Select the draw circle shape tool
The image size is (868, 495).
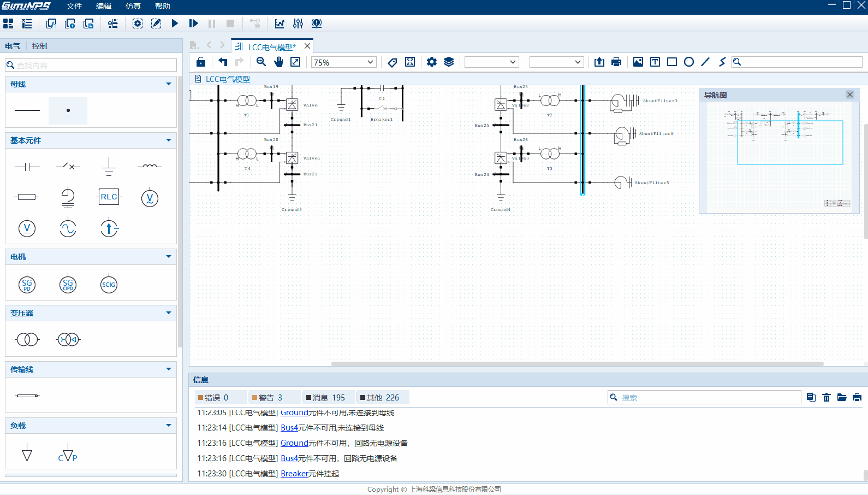(689, 62)
